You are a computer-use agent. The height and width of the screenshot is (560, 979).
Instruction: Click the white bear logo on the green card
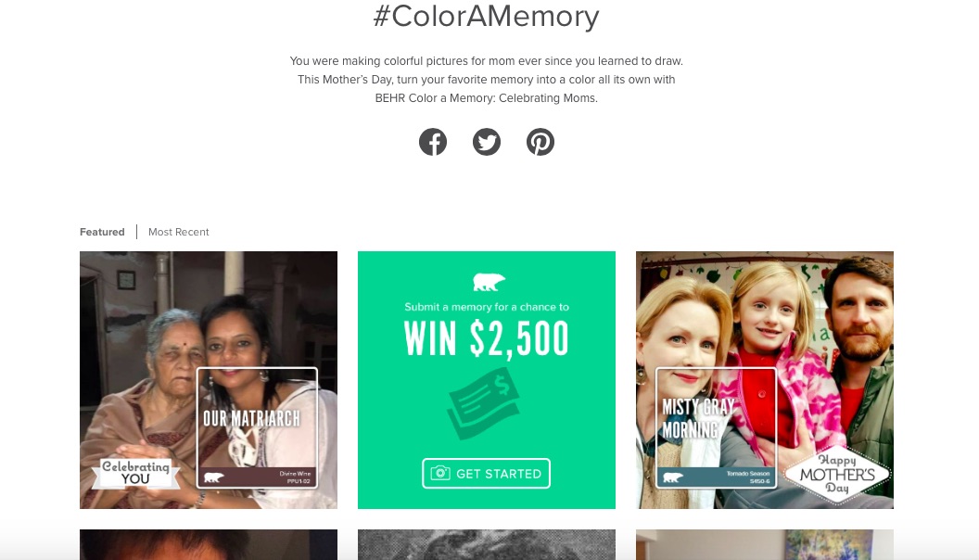tap(489, 282)
